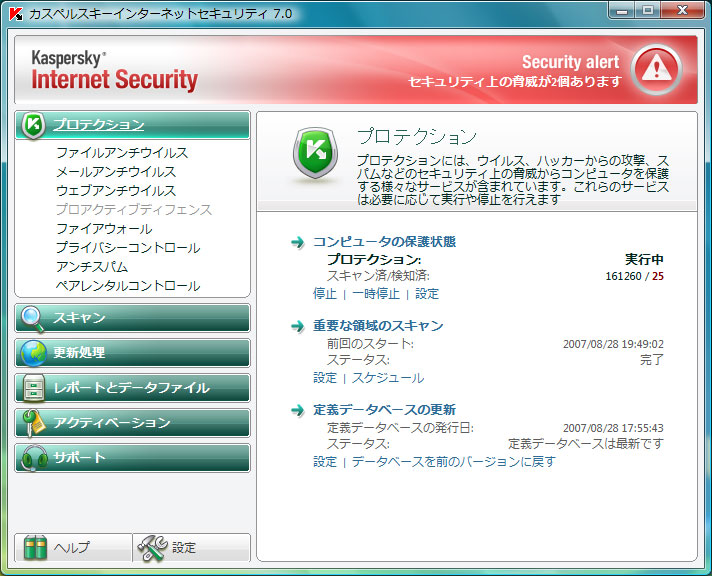Select プライバシーコントロール in the protection list
The image size is (712, 576).
[x=128, y=248]
